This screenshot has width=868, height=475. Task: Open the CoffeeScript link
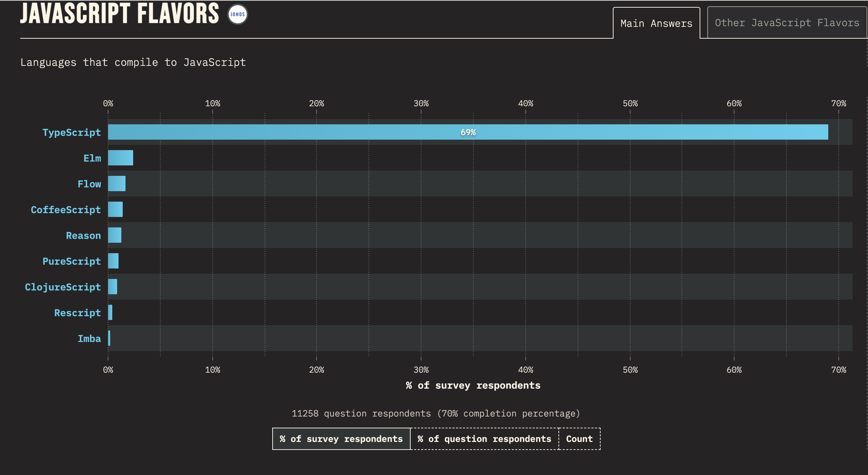(x=66, y=210)
